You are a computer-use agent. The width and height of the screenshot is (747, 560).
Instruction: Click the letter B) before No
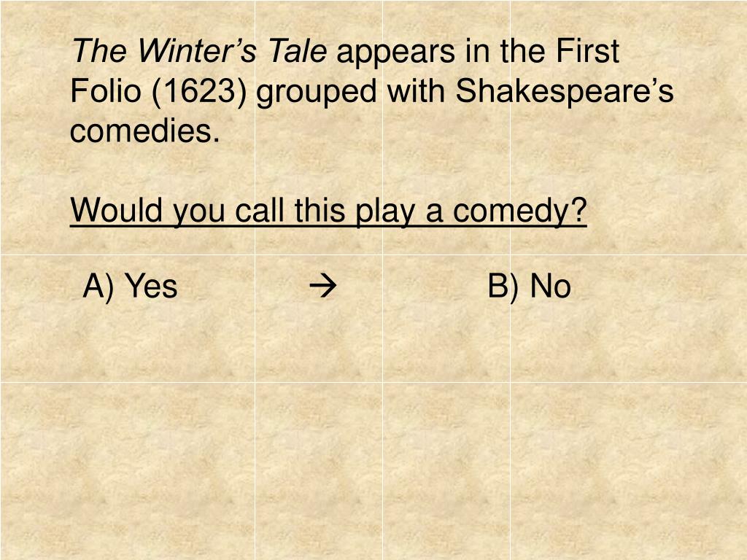pos(503,287)
